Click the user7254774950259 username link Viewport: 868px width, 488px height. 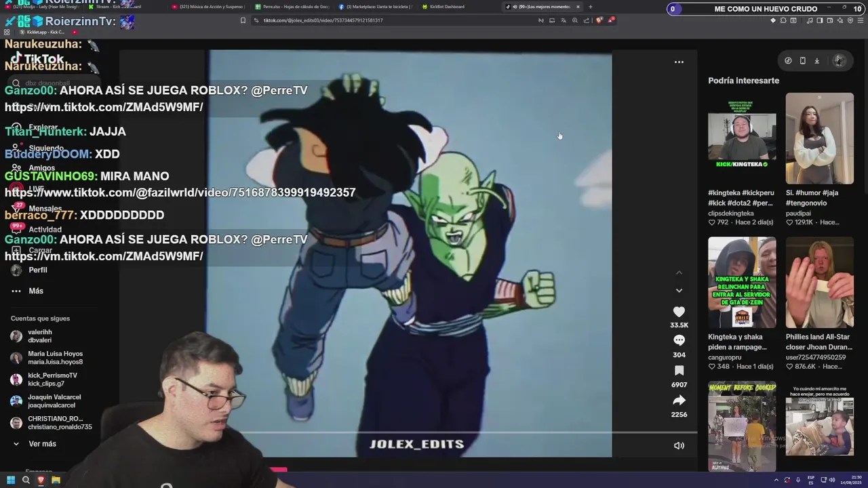(x=816, y=357)
